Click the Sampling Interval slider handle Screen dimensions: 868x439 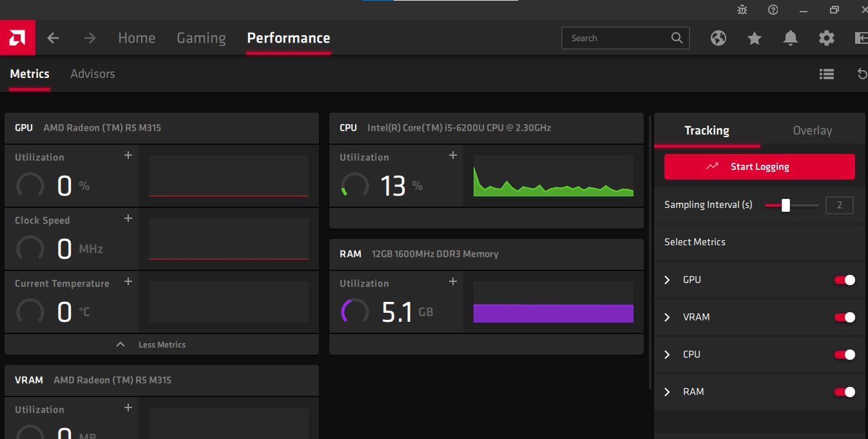786,205
